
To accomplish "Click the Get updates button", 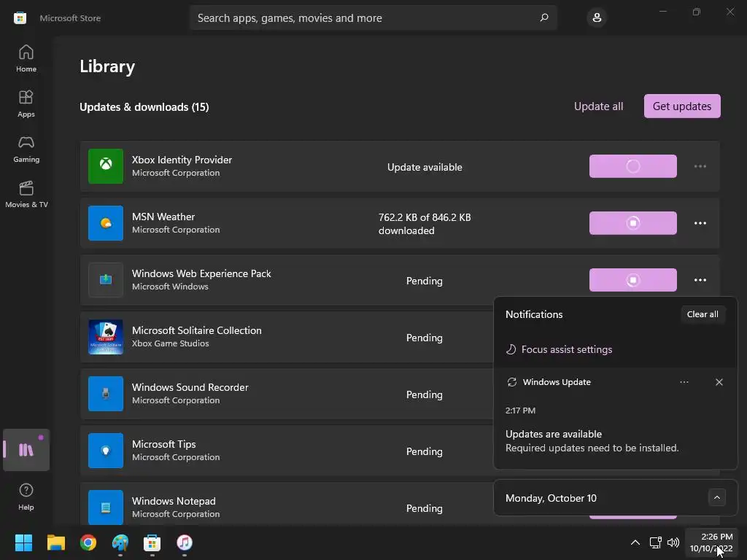I will click(682, 106).
